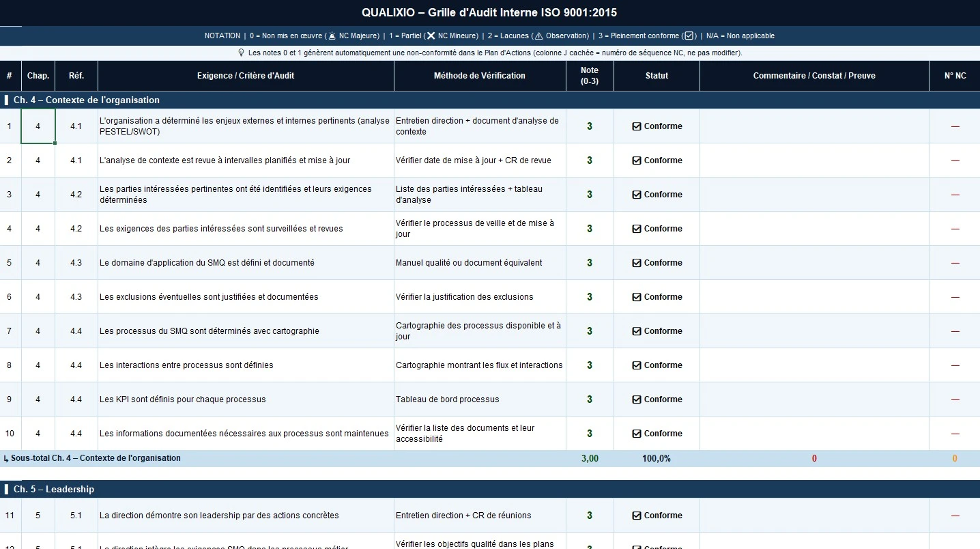Select the subtotal '100,0%' cell
Image resolution: width=980 pixels, height=549 pixels.
click(657, 458)
